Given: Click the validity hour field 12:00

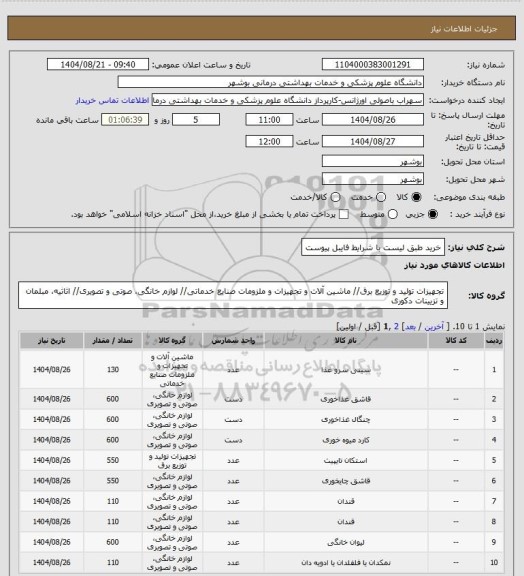Looking at the screenshot, I should click(269, 141).
